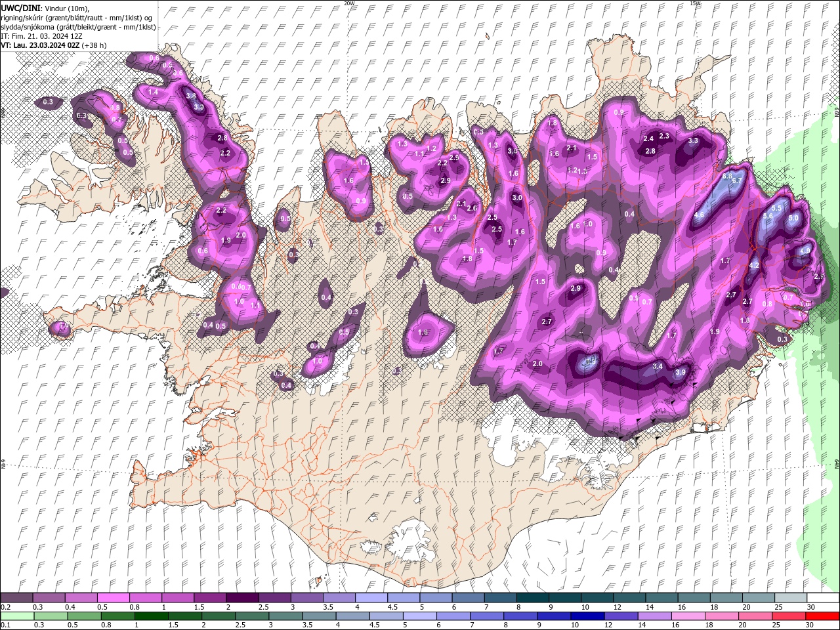This screenshot has height=630, width=840.
Task: Click the dark purple 2–2.5 snow legend swatch
Action: coord(242,598)
